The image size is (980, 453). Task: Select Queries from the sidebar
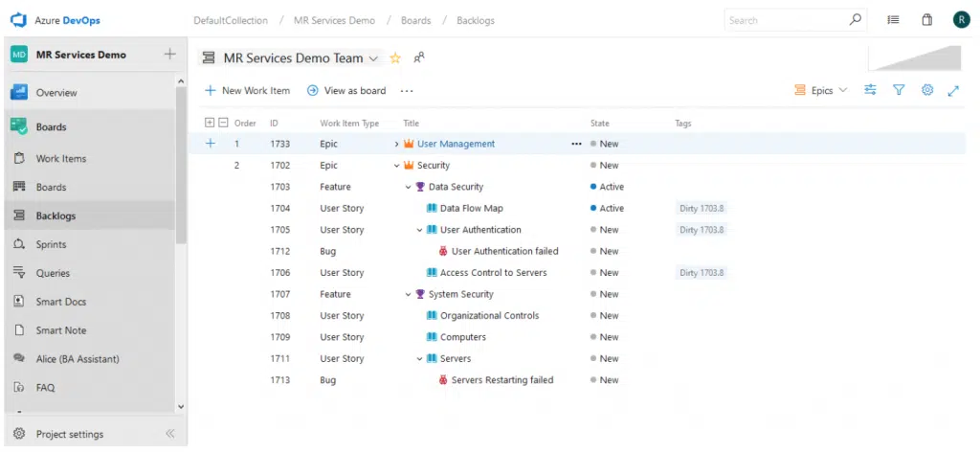[x=53, y=273]
